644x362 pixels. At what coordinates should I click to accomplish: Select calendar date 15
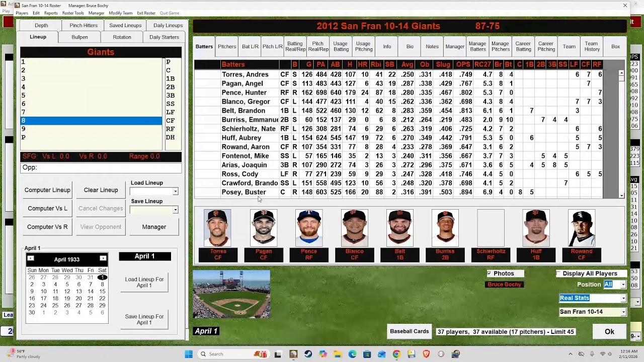point(102,292)
